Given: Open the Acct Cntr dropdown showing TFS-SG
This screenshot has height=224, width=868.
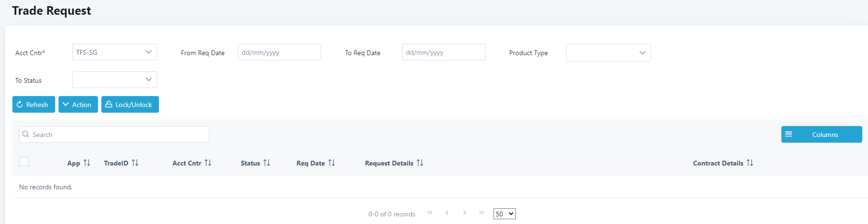Looking at the screenshot, I should pos(114,52).
